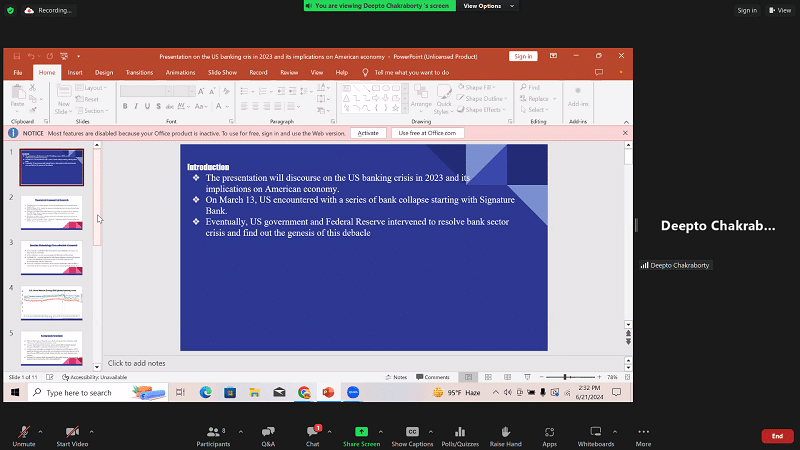Raise hand in the meeting
The image size is (800, 450).
[x=506, y=431]
